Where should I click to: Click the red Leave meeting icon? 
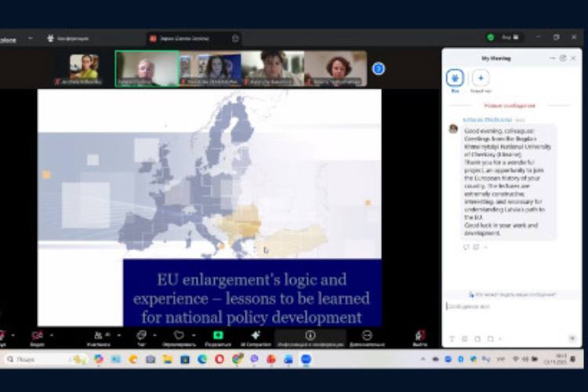click(x=420, y=335)
